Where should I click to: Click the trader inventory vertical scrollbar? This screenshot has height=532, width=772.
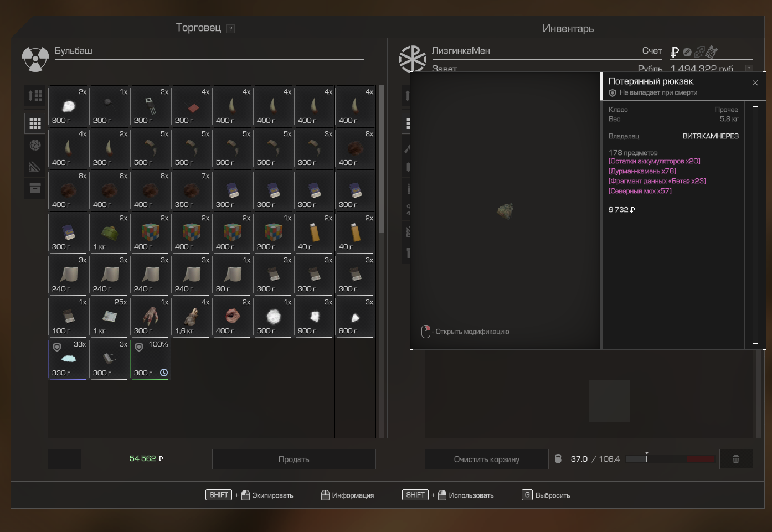click(x=382, y=166)
